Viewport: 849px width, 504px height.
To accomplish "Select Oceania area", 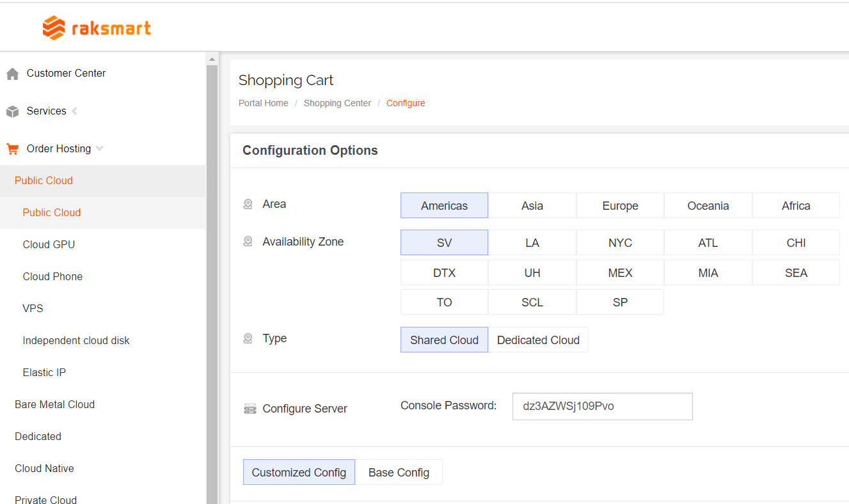I will point(708,205).
